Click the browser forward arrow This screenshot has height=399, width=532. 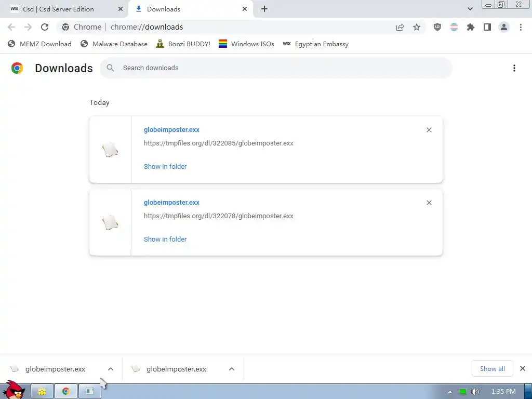28,27
